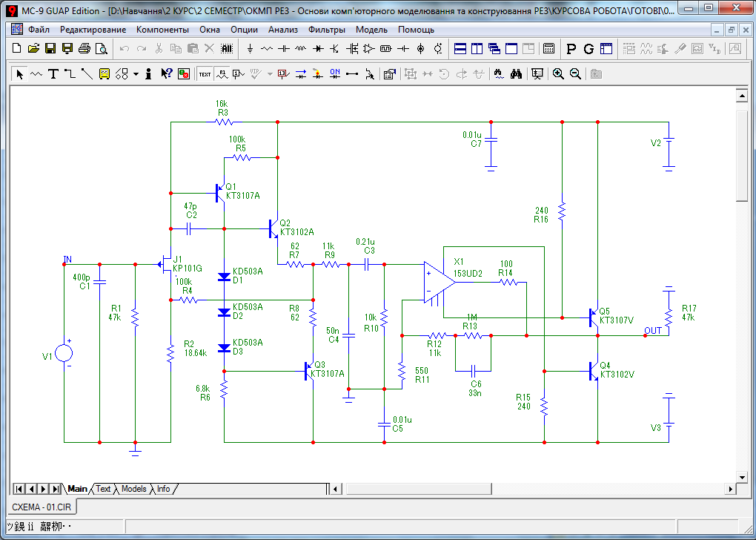Select transistor Q1 KT3107A
The width and height of the screenshot is (756, 540).
[220, 193]
